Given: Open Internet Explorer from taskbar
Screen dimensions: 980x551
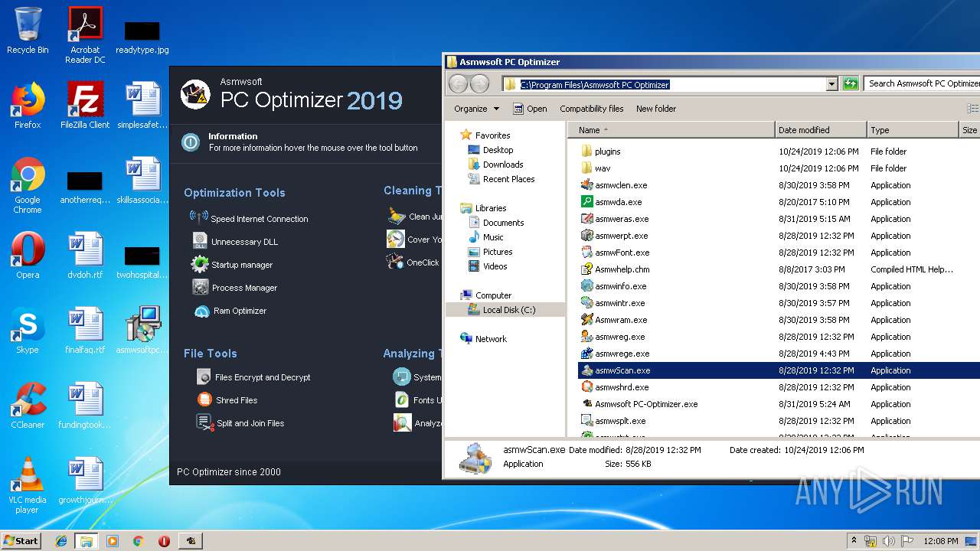Looking at the screenshot, I should click(61, 541).
